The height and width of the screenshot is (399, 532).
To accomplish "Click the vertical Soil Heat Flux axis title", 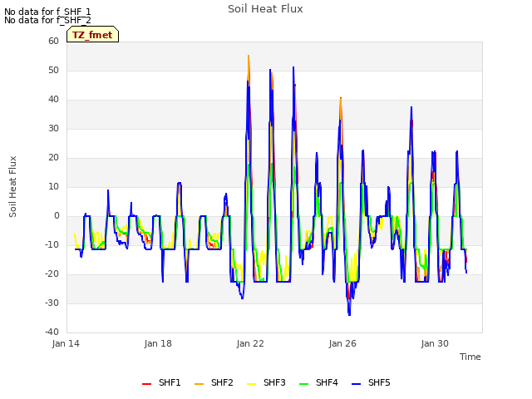I will (12, 186).
